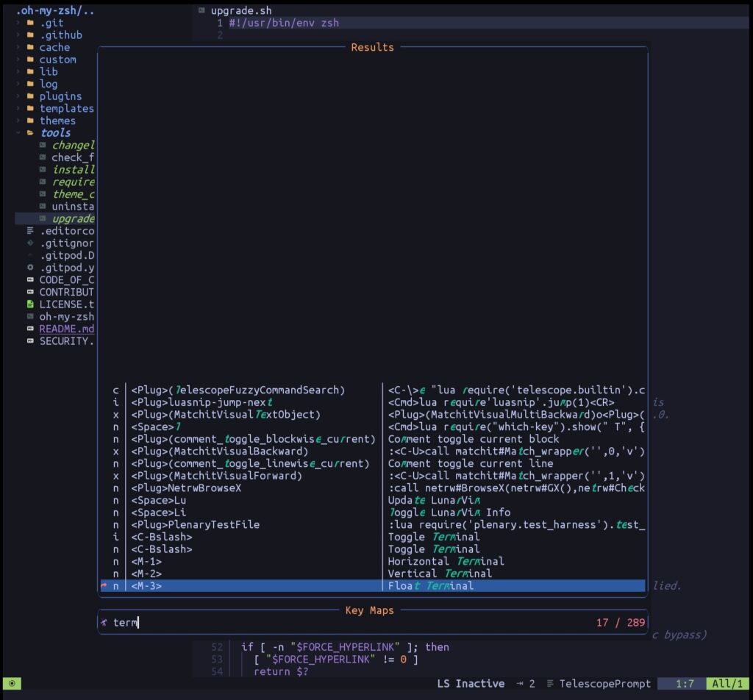This screenshot has width=753, height=700.
Task: Open the underlined README.md file
Action: pos(66,329)
